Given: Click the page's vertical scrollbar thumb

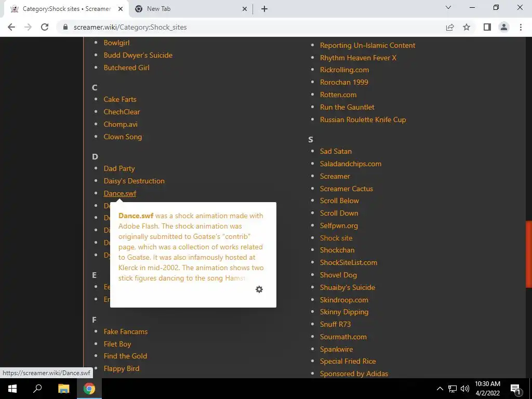Looking at the screenshot, I should click(528, 255).
